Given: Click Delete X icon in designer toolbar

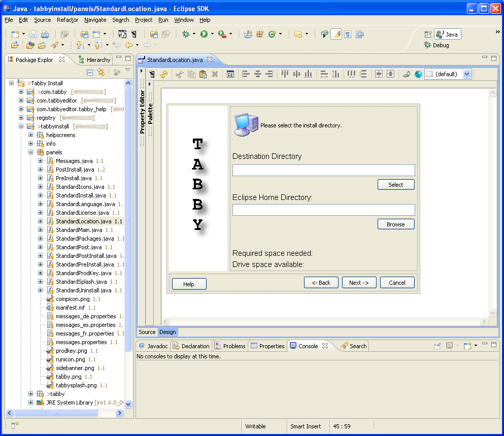Looking at the screenshot, I should [x=215, y=74].
